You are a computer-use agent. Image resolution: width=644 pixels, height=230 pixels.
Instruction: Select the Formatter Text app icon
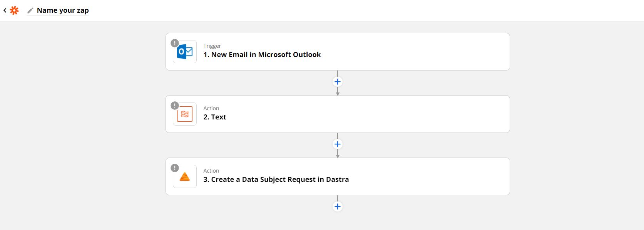pos(185,114)
